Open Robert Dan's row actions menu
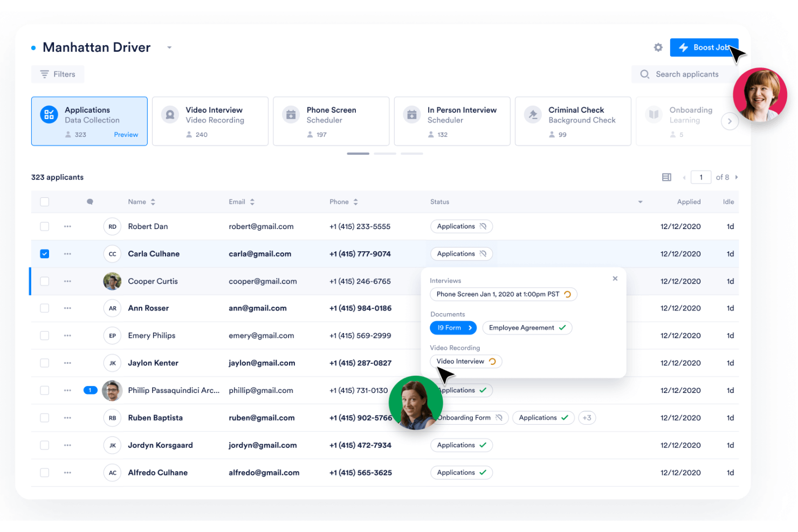Viewport: 798px width, 532px height. [x=67, y=226]
